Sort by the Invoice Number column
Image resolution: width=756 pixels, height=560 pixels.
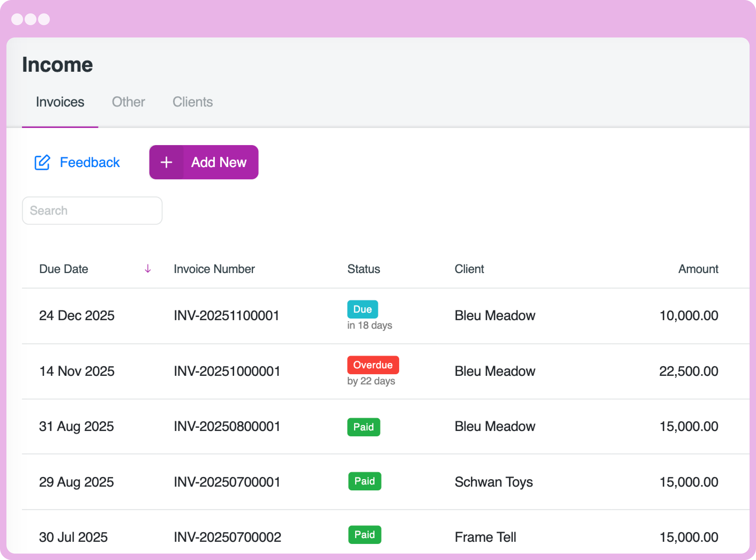pyautogui.click(x=214, y=269)
